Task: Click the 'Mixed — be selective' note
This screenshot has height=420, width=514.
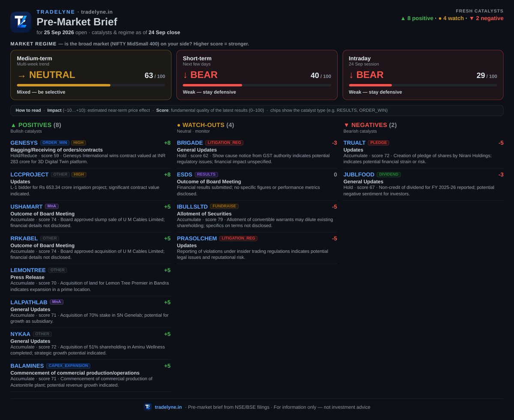Action: [41, 92]
